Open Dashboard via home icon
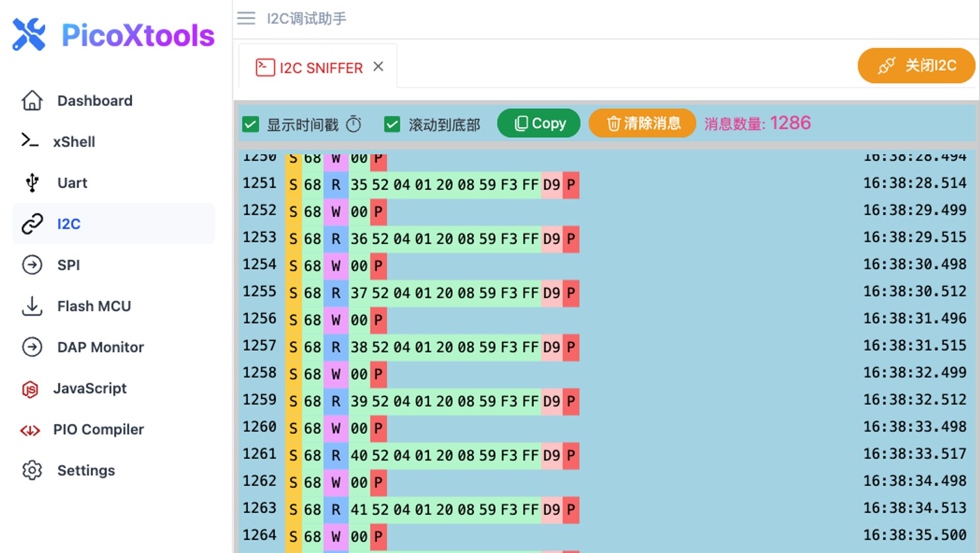The image size is (980, 553). [x=32, y=100]
